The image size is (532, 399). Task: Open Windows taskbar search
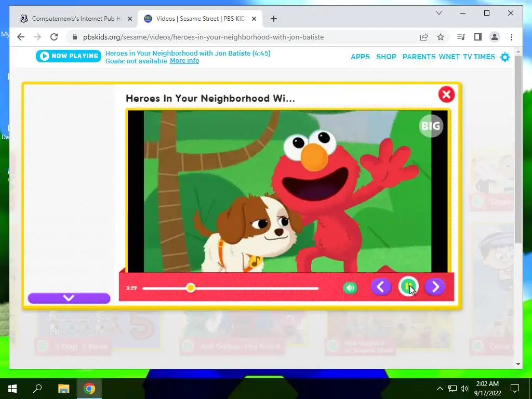click(37, 389)
